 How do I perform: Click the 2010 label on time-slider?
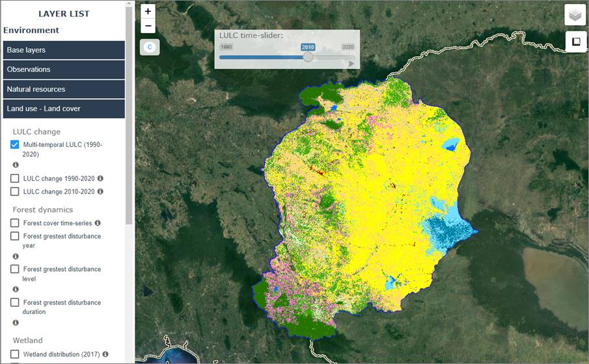308,47
